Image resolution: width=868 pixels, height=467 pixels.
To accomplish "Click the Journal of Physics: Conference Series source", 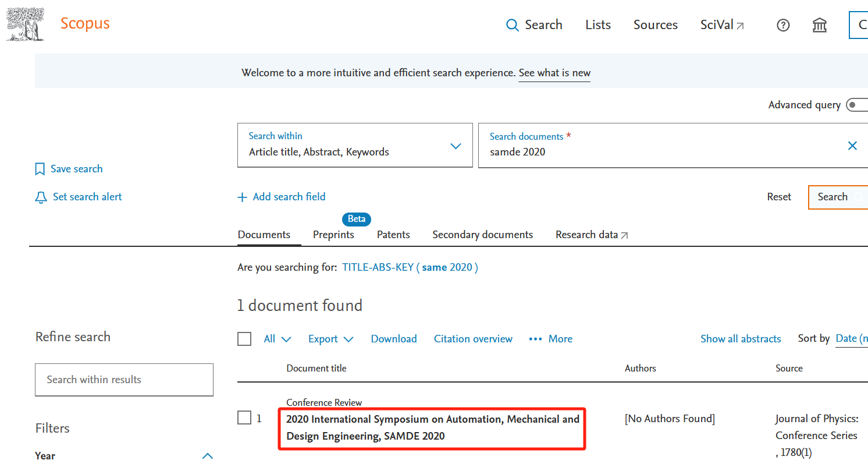I will 816,427.
